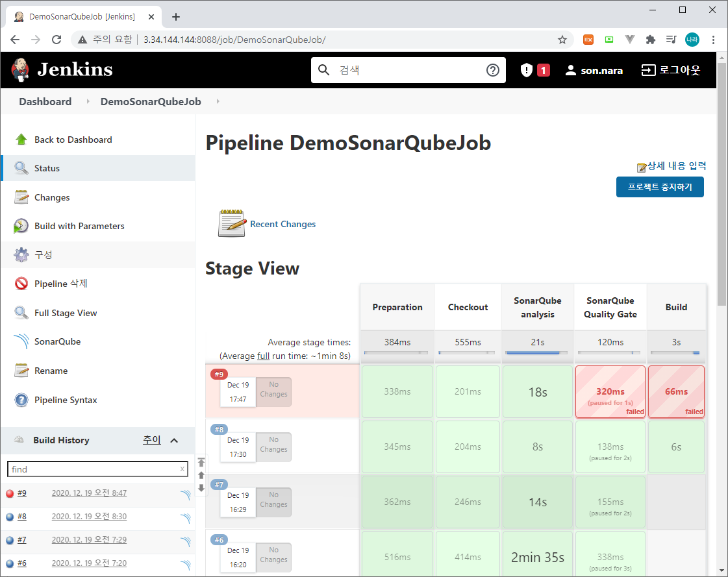Click the SonarQube analysis average time bar
Screen dimensions: 728x577
click(536, 353)
